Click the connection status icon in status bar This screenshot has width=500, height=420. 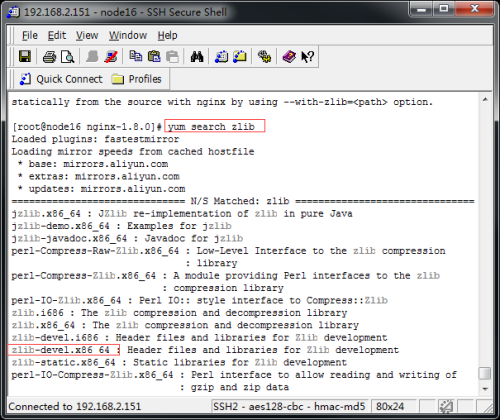446,406
